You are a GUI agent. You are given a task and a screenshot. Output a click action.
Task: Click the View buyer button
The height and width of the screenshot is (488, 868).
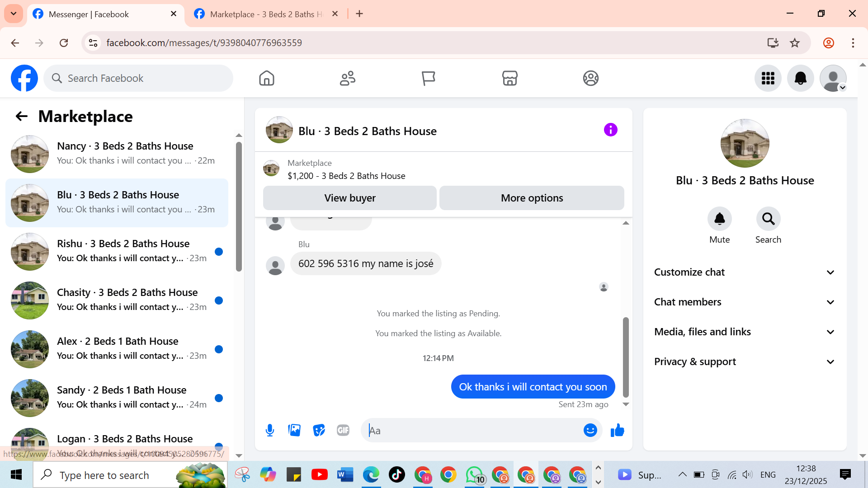click(x=349, y=198)
